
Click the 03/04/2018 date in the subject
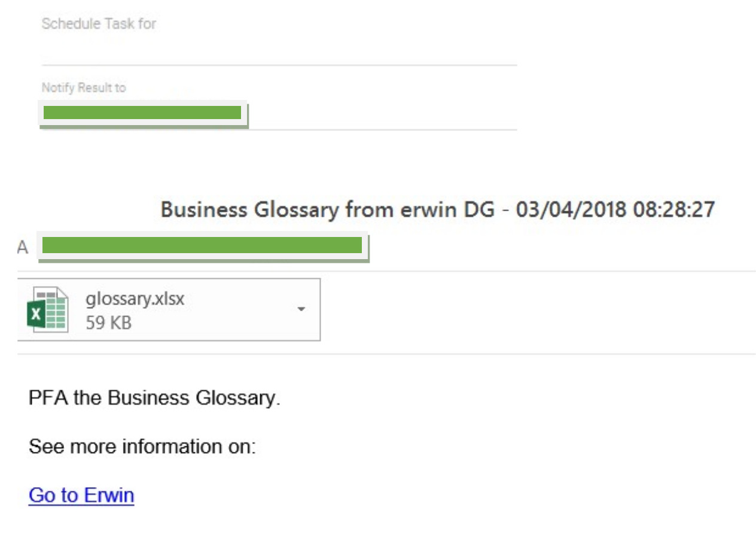click(x=571, y=210)
